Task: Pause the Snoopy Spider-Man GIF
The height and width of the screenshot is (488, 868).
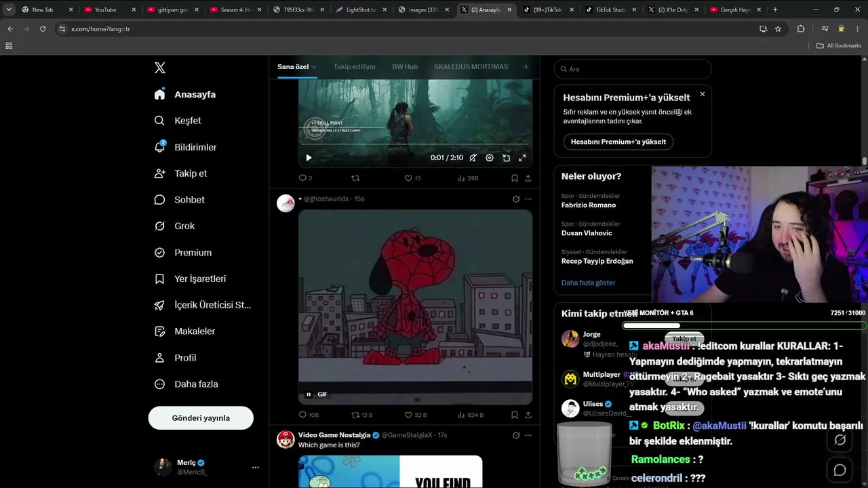Action: coord(309,394)
